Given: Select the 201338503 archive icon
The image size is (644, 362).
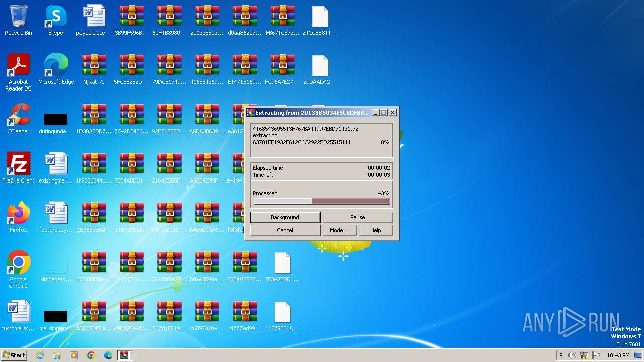Looking at the screenshot, I should point(207,20).
